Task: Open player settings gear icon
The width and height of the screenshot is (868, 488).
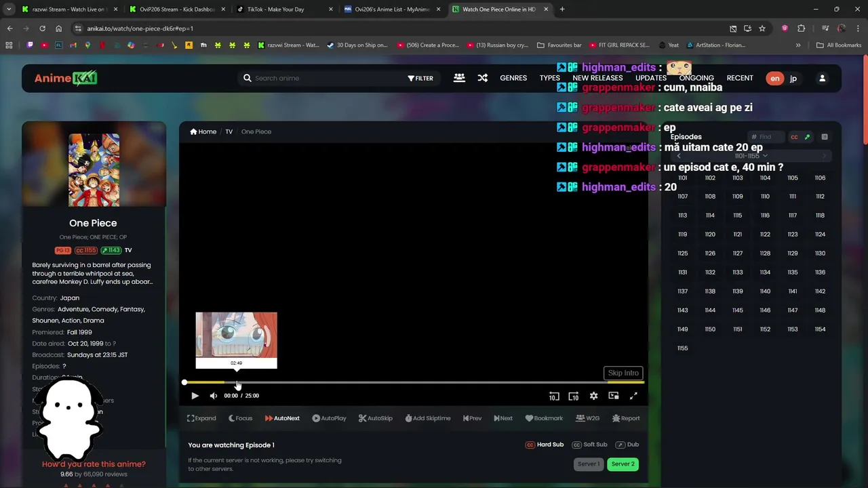Action: 593,396
